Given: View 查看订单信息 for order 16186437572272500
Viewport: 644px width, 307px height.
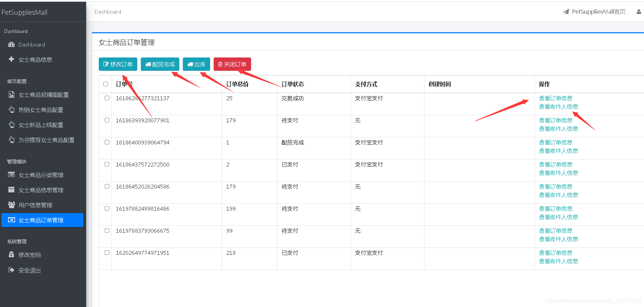Looking at the screenshot, I should [556, 164].
